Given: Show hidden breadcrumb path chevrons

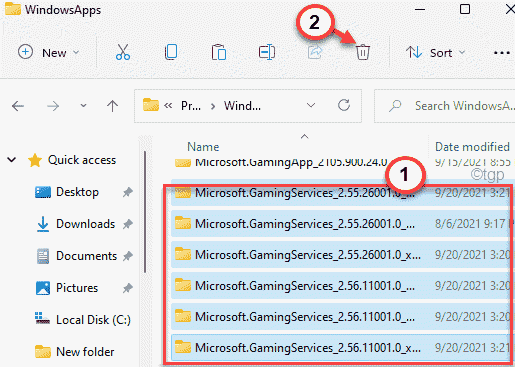Looking at the screenshot, I should (x=168, y=106).
